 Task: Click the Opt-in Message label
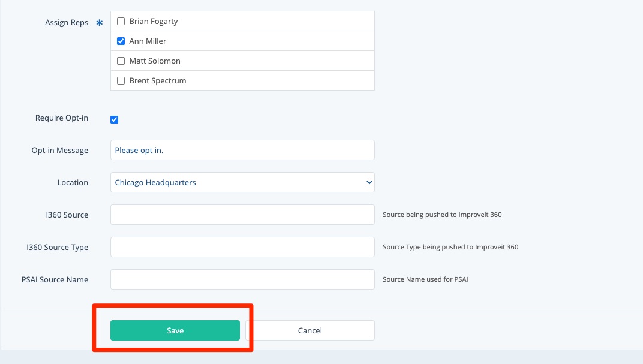[60, 151]
